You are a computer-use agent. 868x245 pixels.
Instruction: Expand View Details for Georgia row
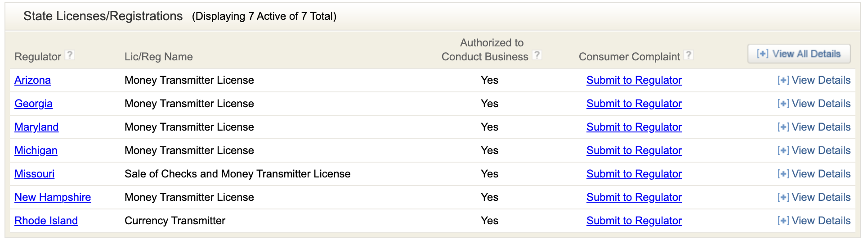814,104
